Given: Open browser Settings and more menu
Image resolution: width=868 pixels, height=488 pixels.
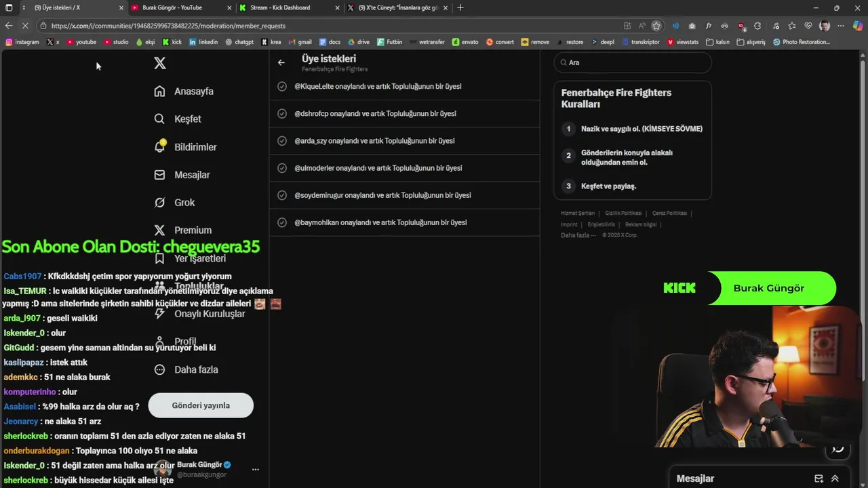Looking at the screenshot, I should [x=842, y=26].
